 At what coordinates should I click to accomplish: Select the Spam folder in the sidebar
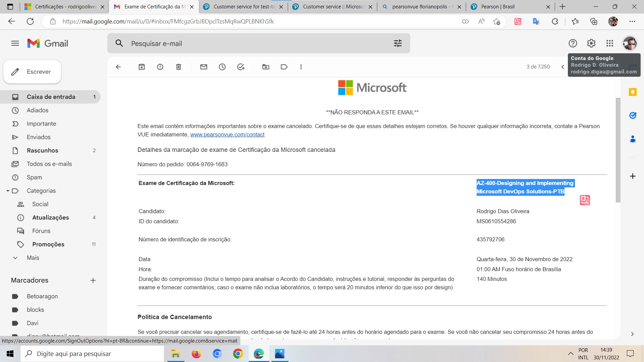pyautogui.click(x=35, y=177)
